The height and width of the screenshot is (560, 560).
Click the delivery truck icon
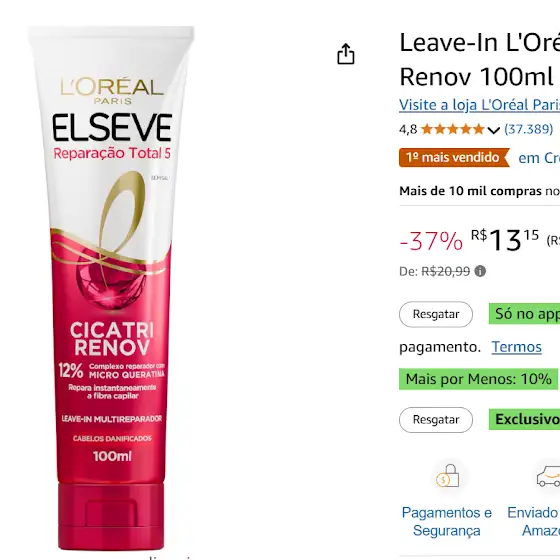[549, 476]
